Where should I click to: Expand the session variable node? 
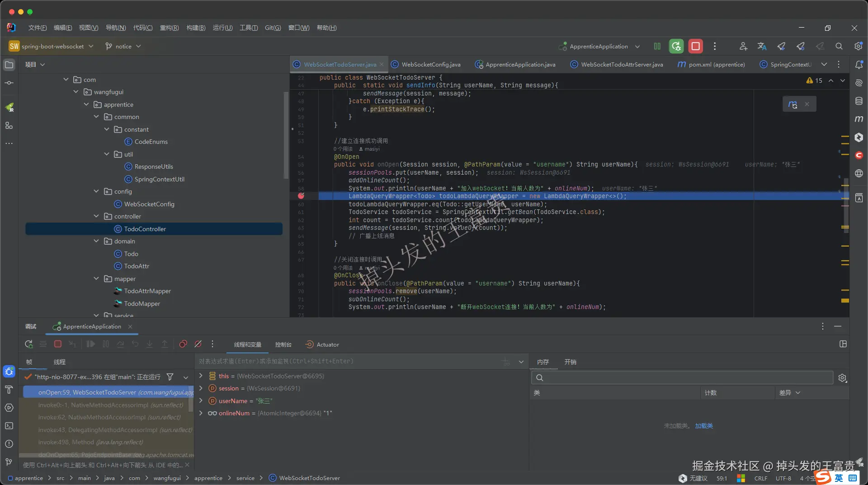click(x=201, y=388)
